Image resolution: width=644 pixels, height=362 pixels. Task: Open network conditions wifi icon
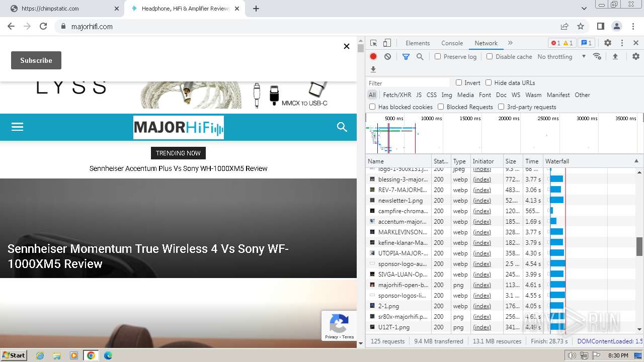click(x=597, y=56)
